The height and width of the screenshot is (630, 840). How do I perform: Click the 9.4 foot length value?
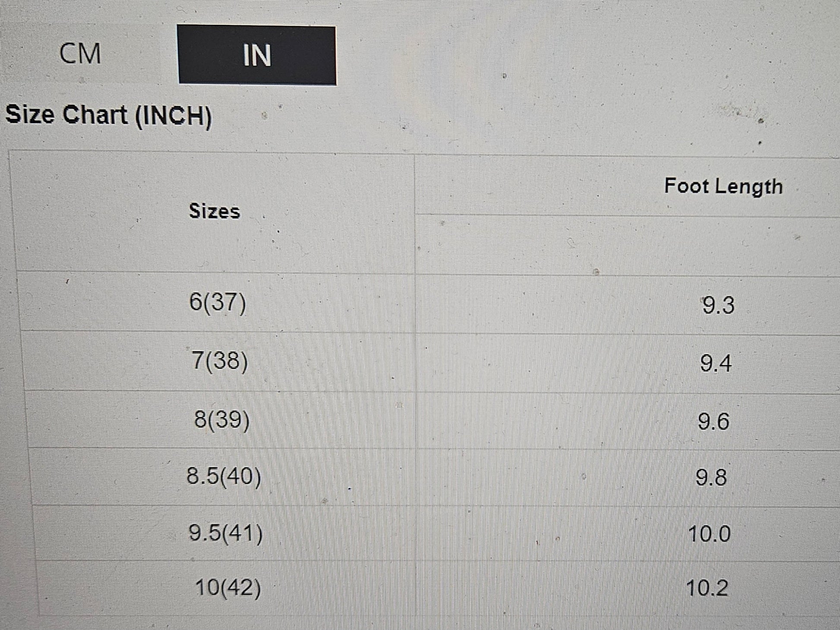(716, 364)
